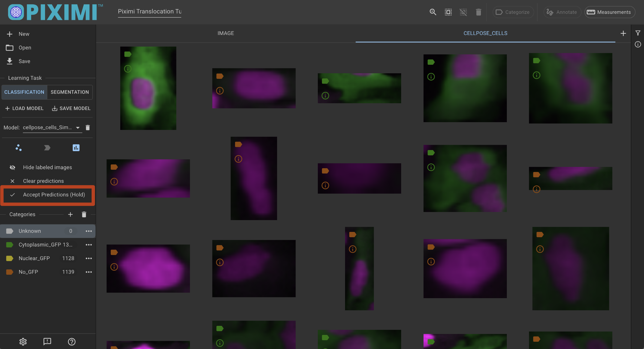Image resolution: width=644 pixels, height=349 pixels.
Task: Click the zoom magnifier icon in top toolbar
Action: (x=433, y=12)
